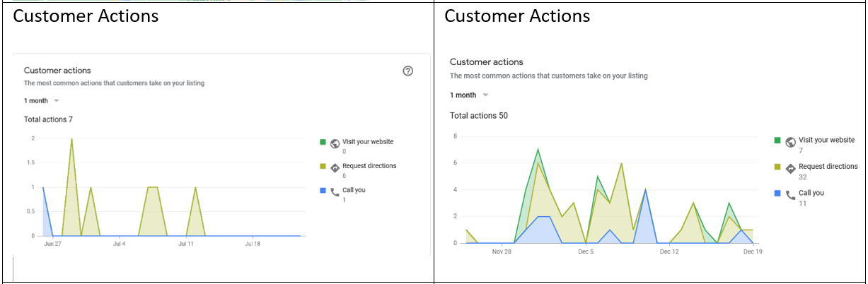Click the count '32' under right Request directions
868x284 pixels.
(803, 177)
